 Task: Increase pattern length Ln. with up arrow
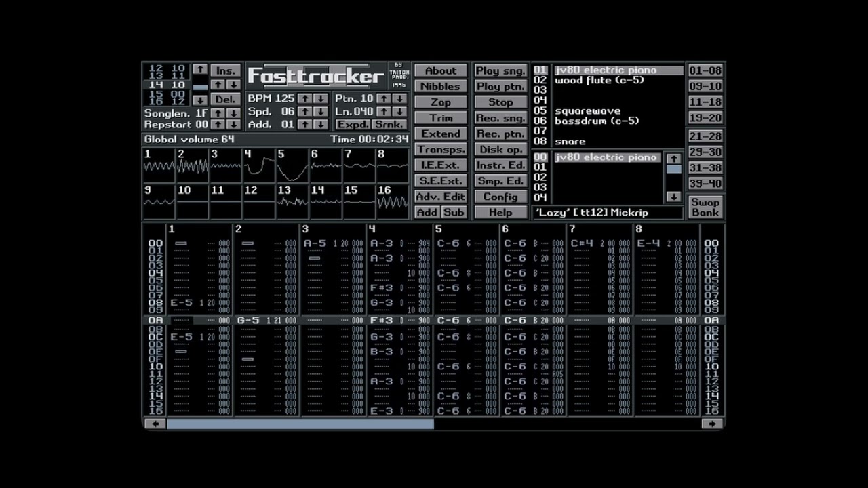click(384, 112)
